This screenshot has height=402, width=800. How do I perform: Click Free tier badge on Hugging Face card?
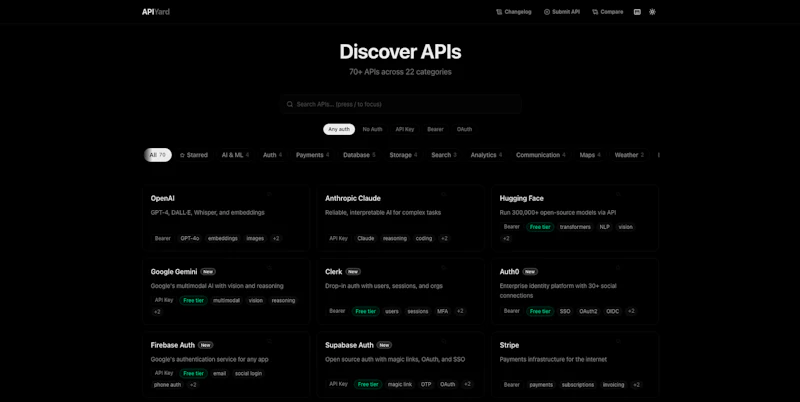point(540,227)
